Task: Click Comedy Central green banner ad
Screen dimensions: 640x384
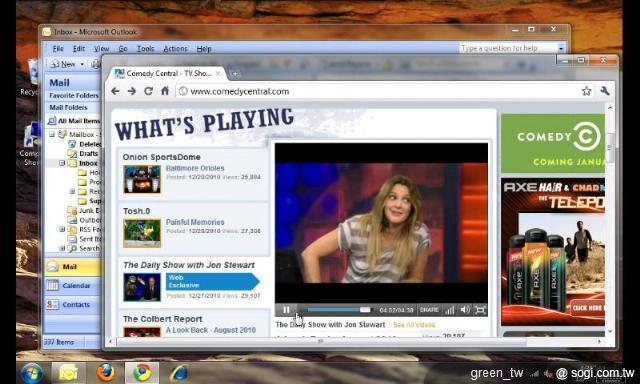Action: click(x=553, y=143)
